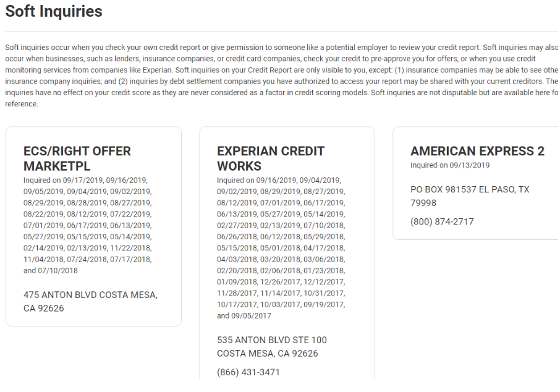This screenshot has height=392, width=560.
Task: Click the Soft Inquiries heading
Action: pos(54,11)
